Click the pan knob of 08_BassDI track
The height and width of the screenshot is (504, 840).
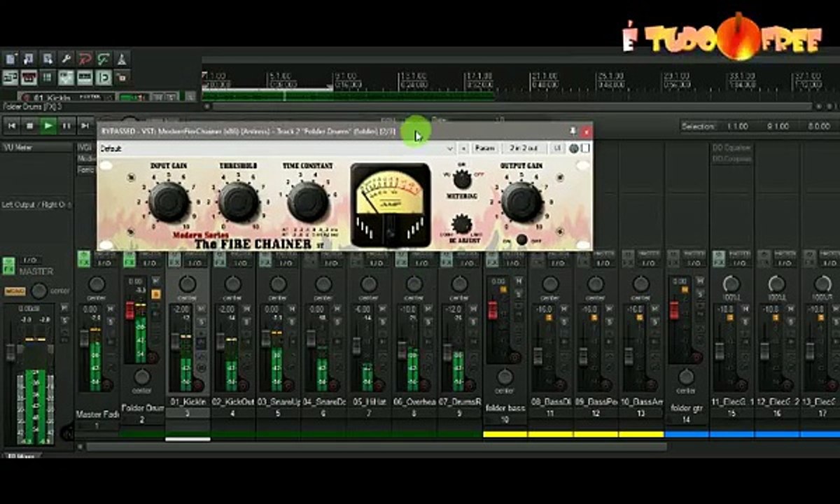(551, 284)
